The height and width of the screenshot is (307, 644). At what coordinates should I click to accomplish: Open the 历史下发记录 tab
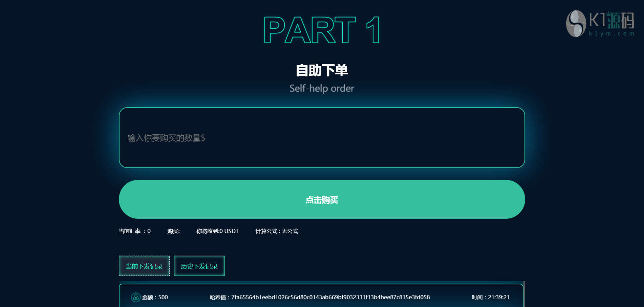click(x=199, y=266)
